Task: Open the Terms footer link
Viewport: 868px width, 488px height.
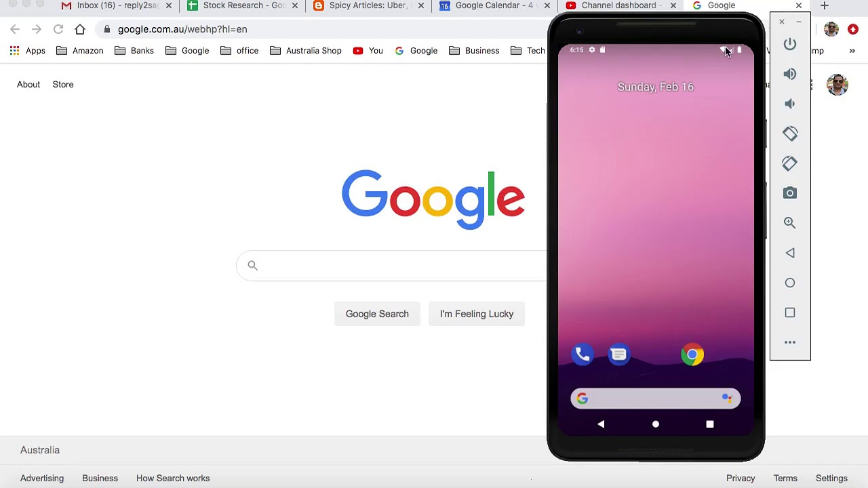Action: click(785, 479)
